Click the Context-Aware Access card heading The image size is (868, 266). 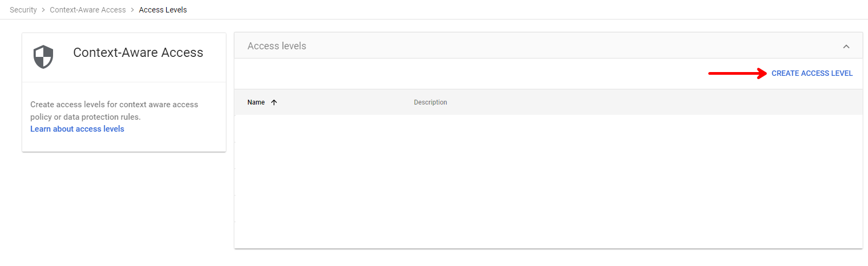[x=138, y=53]
